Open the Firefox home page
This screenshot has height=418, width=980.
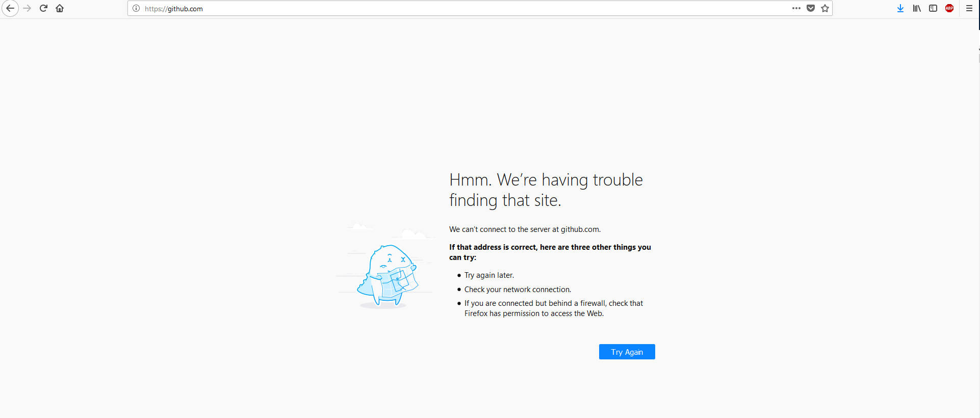[60, 8]
